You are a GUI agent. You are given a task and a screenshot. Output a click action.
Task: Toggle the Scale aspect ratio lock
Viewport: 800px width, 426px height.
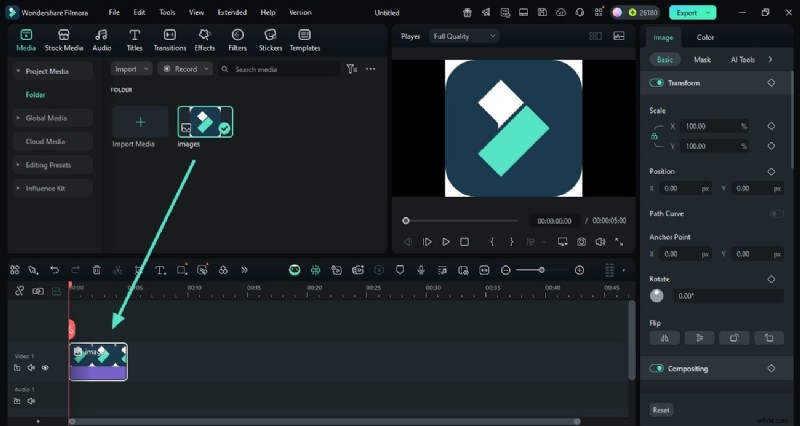pyautogui.click(x=654, y=136)
